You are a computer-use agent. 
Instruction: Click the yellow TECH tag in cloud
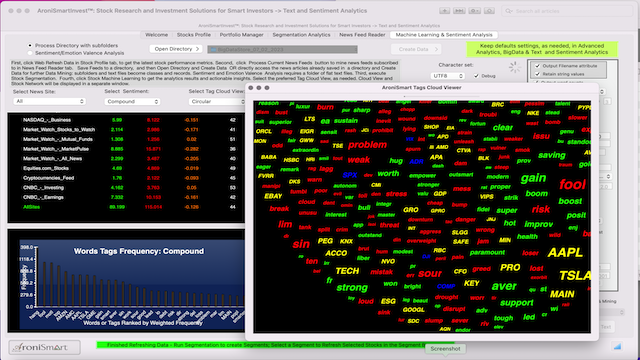point(347,271)
